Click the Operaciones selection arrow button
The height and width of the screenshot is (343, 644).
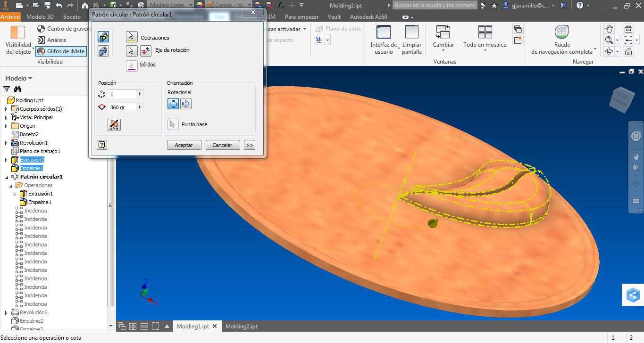point(132,37)
